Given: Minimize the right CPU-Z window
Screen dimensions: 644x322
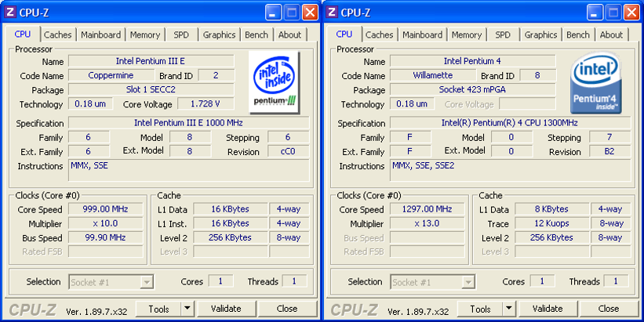Looking at the screenshot, I should (x=595, y=13).
